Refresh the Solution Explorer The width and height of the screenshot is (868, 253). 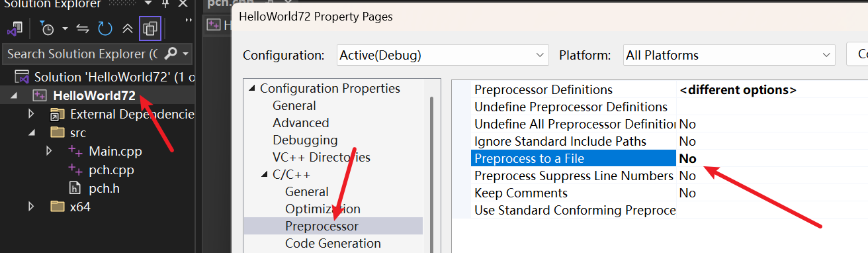point(105,28)
